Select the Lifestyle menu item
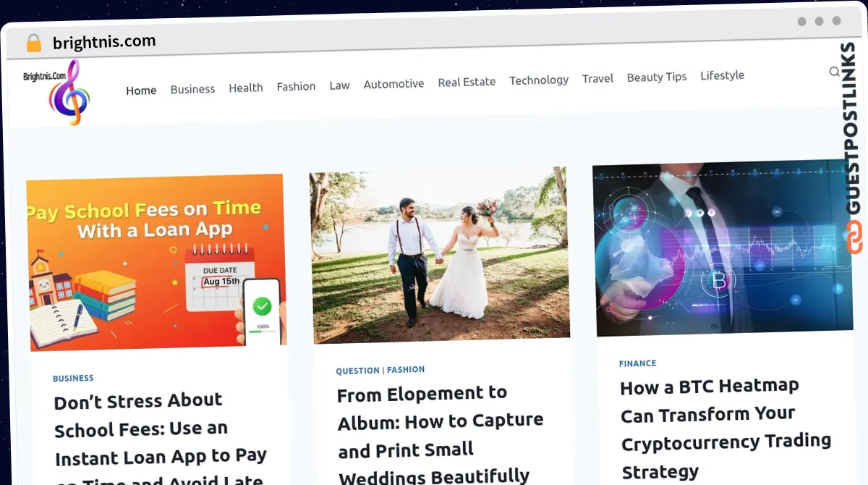 [x=722, y=75]
